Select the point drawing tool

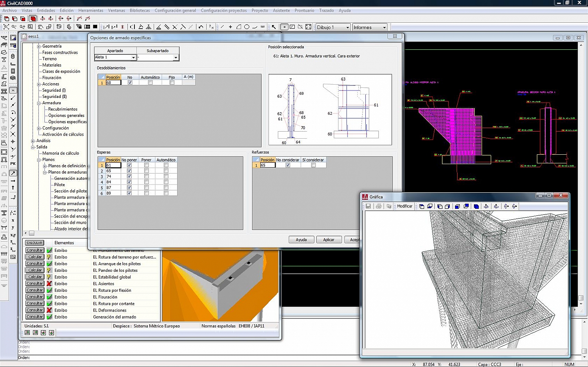[230, 27]
